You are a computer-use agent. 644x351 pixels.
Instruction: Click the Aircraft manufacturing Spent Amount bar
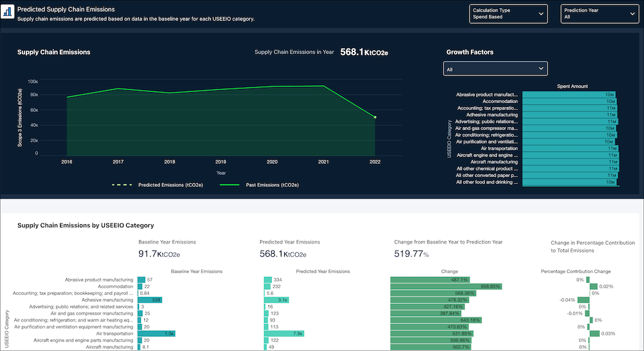[x=571, y=162]
